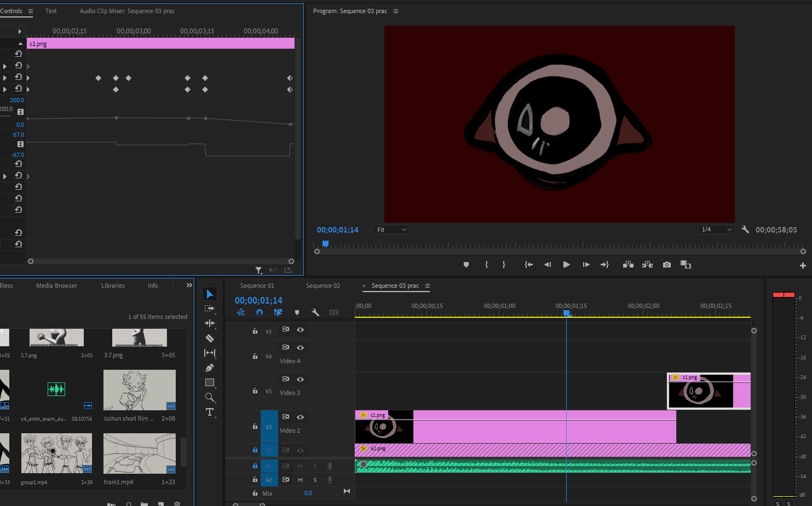Screen dimensions: 812x506
Task: Select the Selection tool arrow
Action: [210, 294]
